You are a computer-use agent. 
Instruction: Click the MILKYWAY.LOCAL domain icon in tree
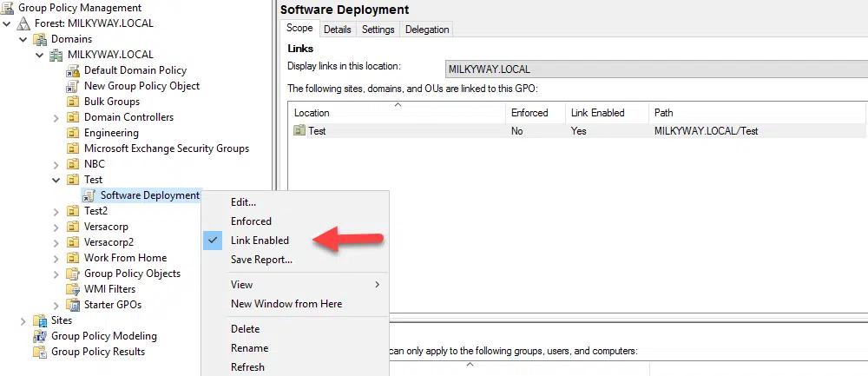click(56, 55)
